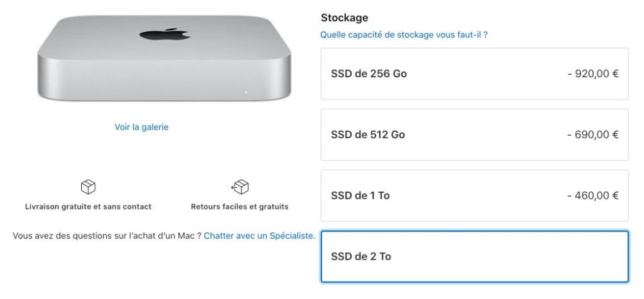The width and height of the screenshot is (644, 299).
Task: Chat with a specialist via 'Chatter avec un Spécialiste'
Action: pos(260,236)
